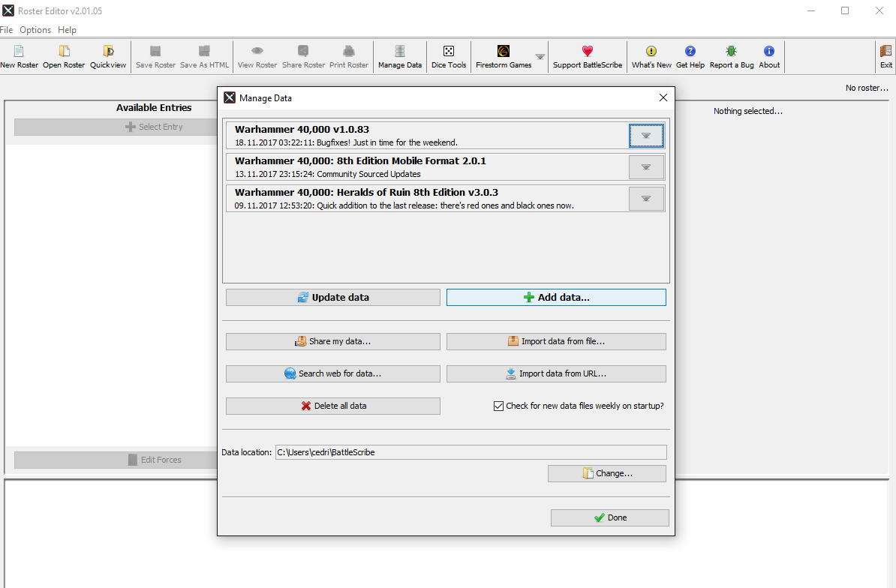Open the Options menu
The image size is (896, 588).
coord(35,30)
